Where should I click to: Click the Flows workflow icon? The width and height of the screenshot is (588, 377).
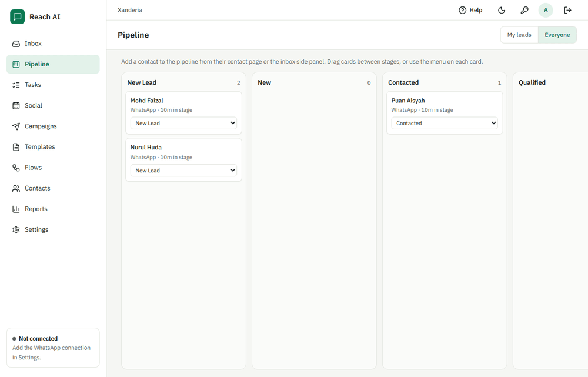point(16,168)
